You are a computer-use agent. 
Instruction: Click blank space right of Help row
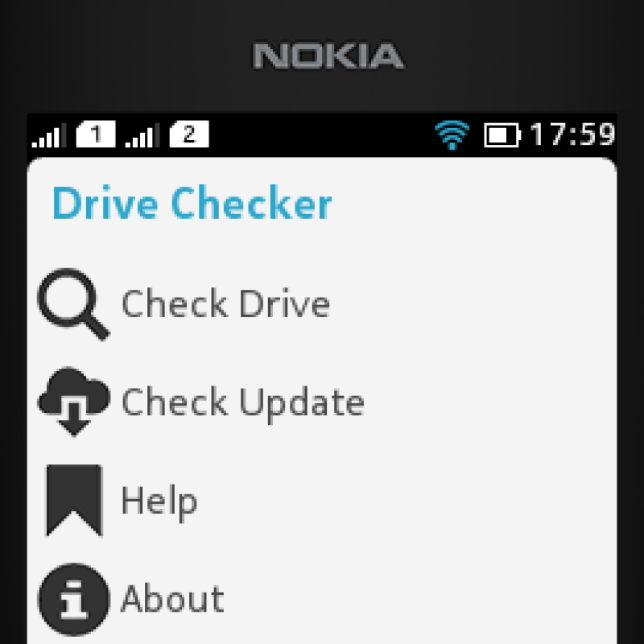407,501
